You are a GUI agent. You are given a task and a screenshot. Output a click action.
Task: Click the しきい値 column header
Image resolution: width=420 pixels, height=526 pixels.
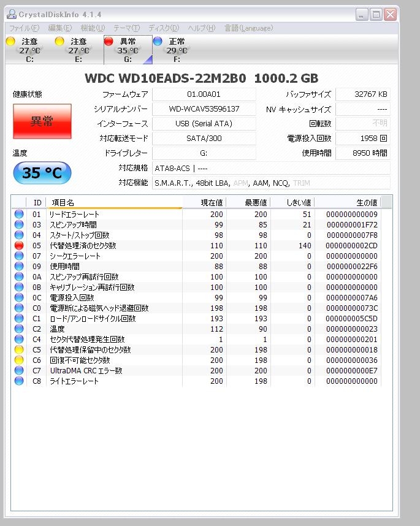[x=292, y=202]
